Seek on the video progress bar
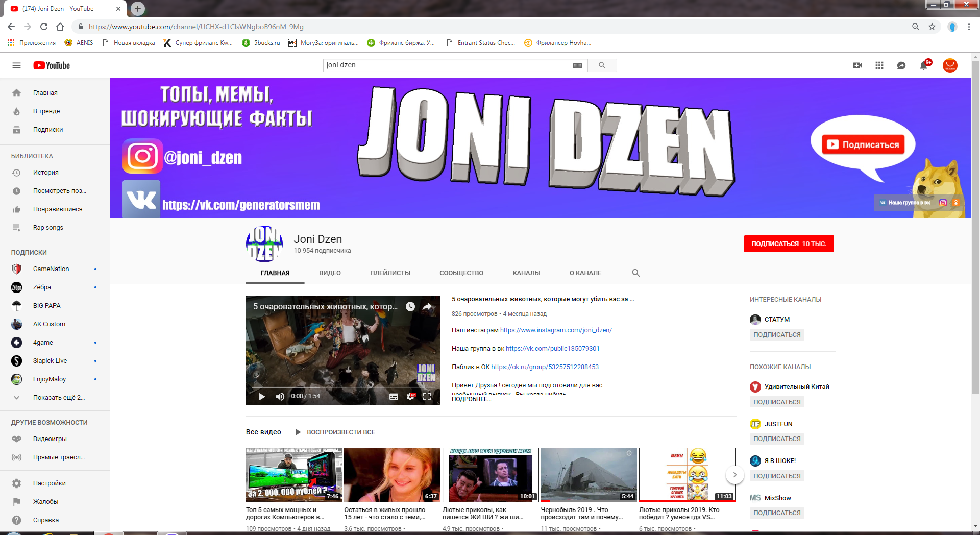980x535 pixels. click(x=343, y=387)
